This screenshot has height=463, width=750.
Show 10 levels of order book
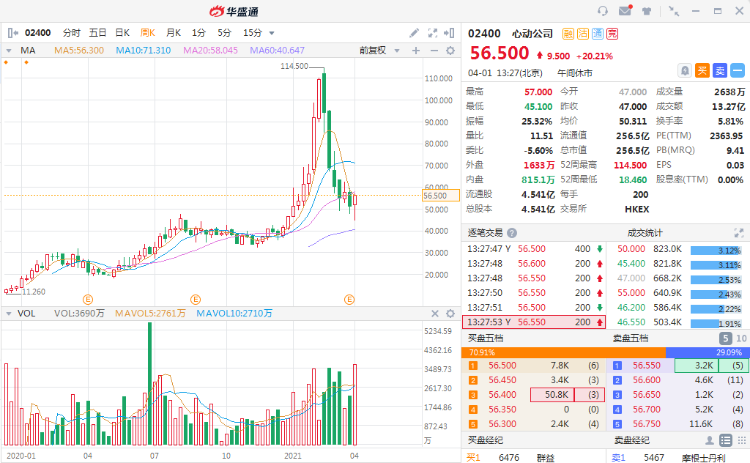[x=741, y=338]
